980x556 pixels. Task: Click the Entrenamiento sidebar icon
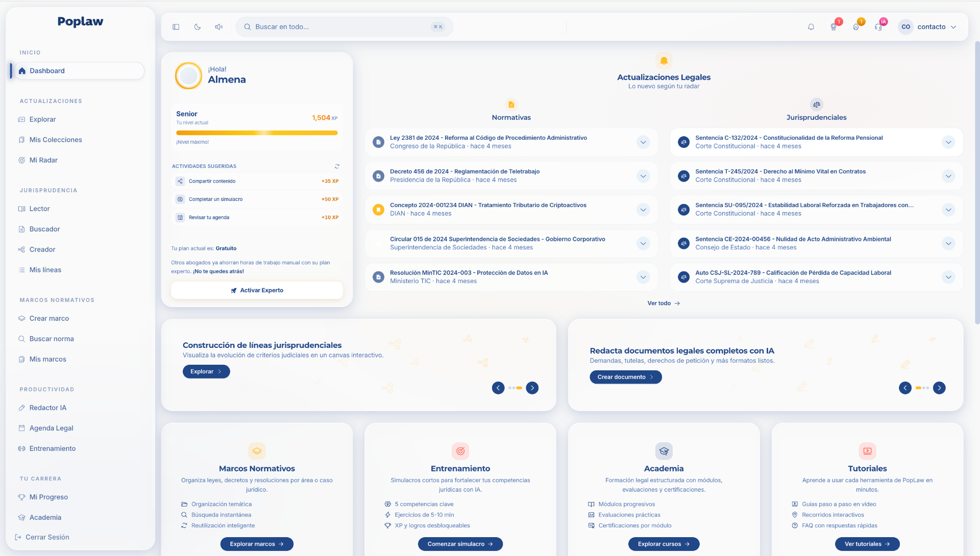(21, 448)
